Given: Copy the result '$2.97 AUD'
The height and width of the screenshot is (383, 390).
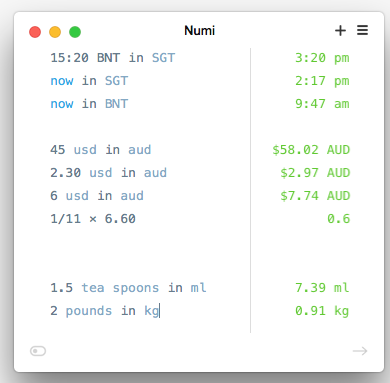Looking at the screenshot, I should coord(315,173).
